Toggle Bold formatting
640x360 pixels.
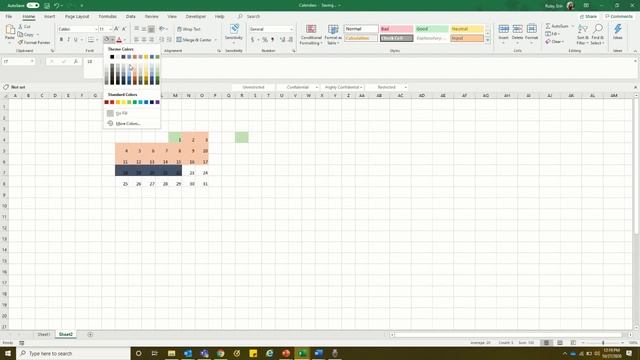coord(61,40)
